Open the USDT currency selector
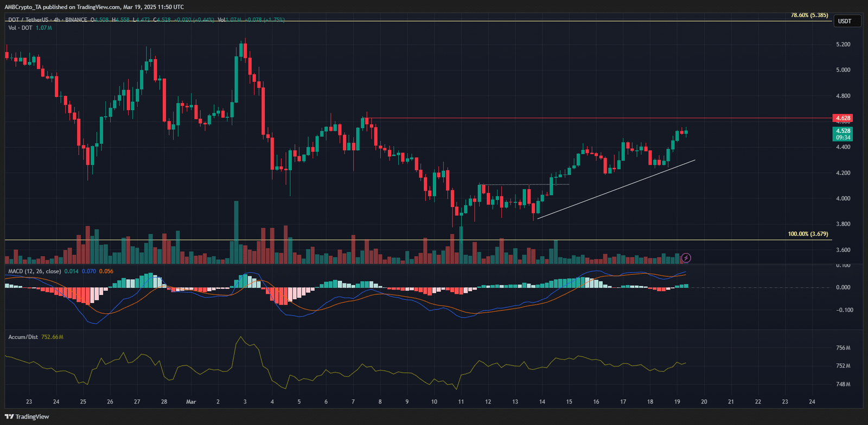The height and width of the screenshot is (425, 868). (845, 21)
